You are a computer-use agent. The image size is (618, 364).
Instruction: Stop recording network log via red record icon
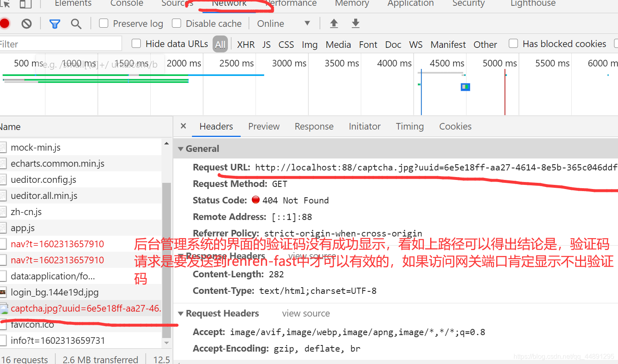pyautogui.click(x=5, y=24)
